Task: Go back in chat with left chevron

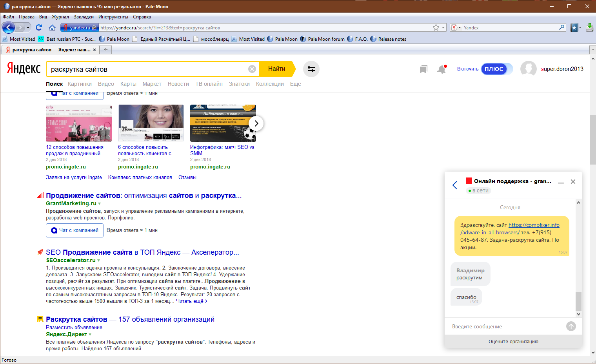Action: tap(455, 185)
